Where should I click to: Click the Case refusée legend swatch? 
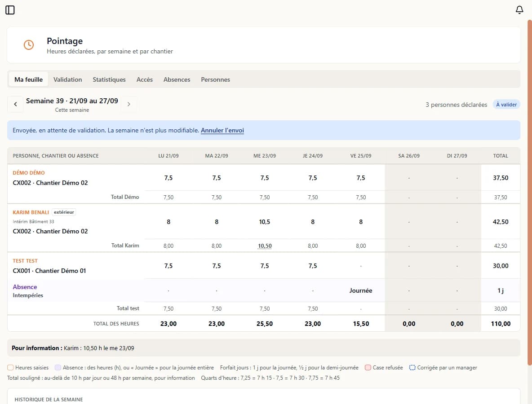pos(368,368)
